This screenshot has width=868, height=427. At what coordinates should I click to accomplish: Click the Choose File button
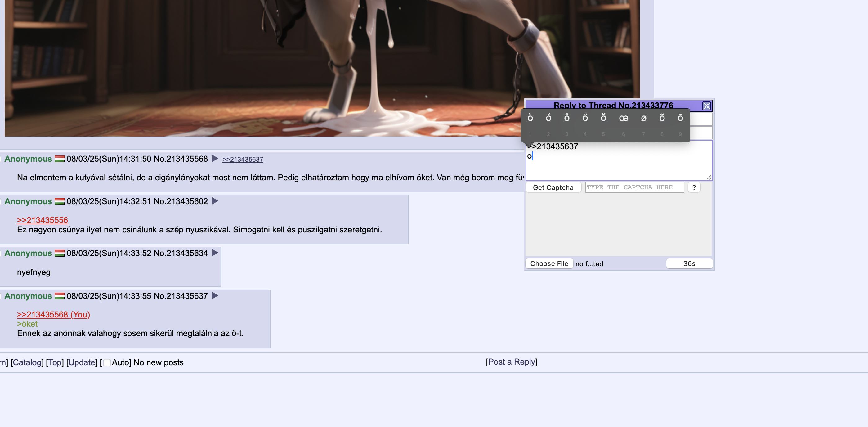pos(549,263)
